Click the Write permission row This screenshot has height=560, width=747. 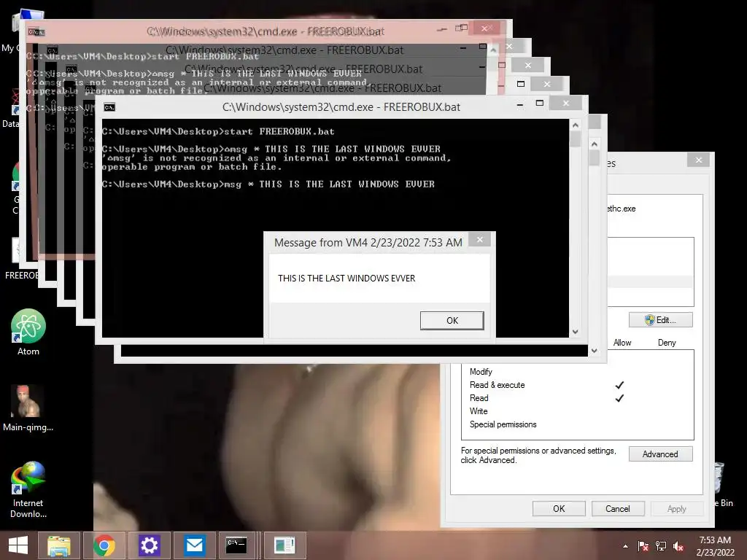(578, 411)
